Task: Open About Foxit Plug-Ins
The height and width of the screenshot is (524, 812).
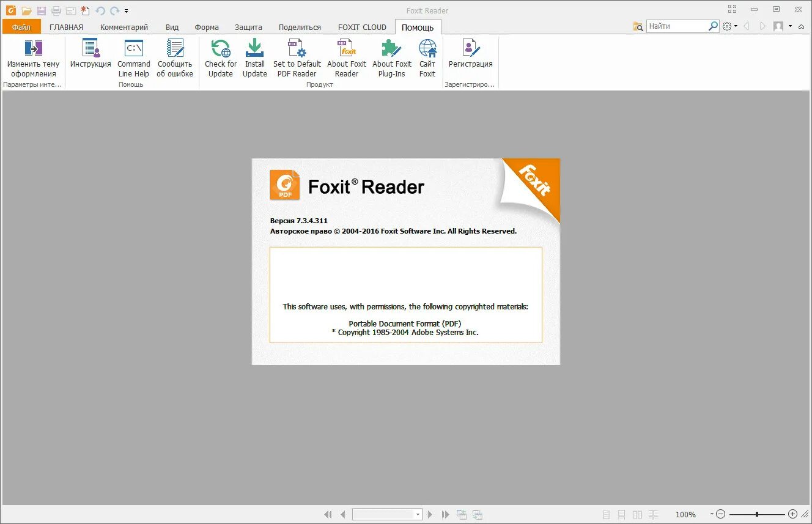Action: (392, 58)
